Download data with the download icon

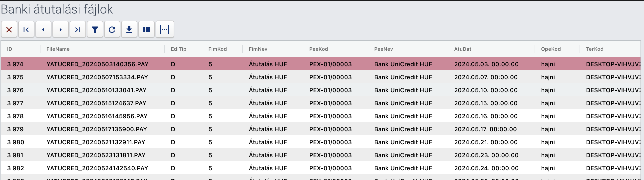click(129, 29)
